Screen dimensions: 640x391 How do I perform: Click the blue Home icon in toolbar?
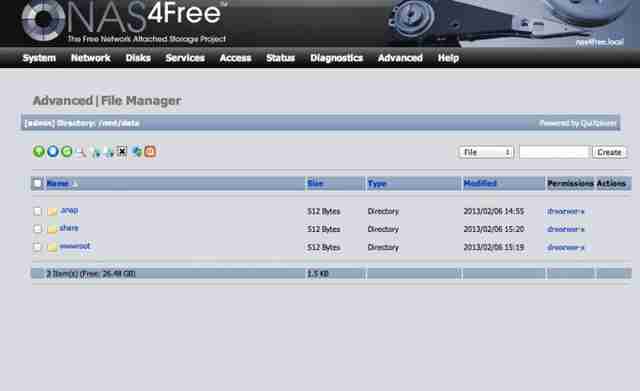(53, 152)
